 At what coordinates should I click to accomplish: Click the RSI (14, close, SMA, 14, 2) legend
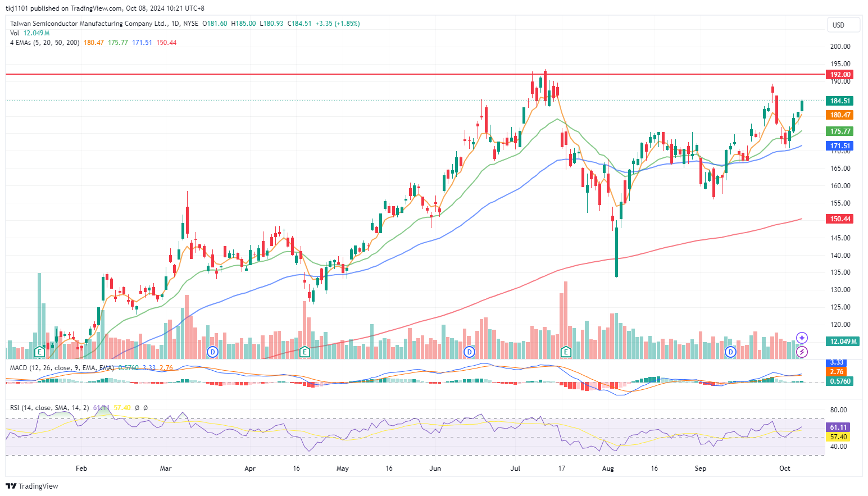click(x=49, y=408)
